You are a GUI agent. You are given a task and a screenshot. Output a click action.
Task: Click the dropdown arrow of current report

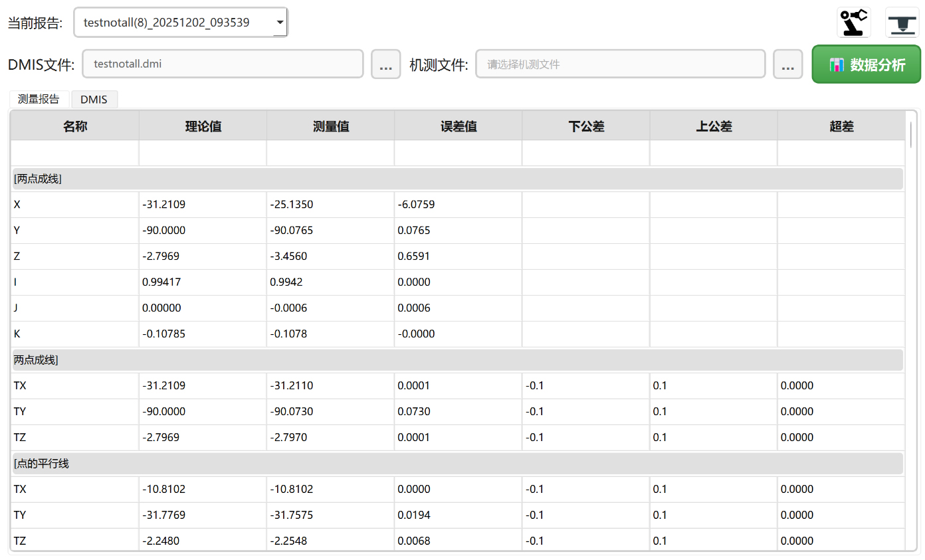point(280,23)
